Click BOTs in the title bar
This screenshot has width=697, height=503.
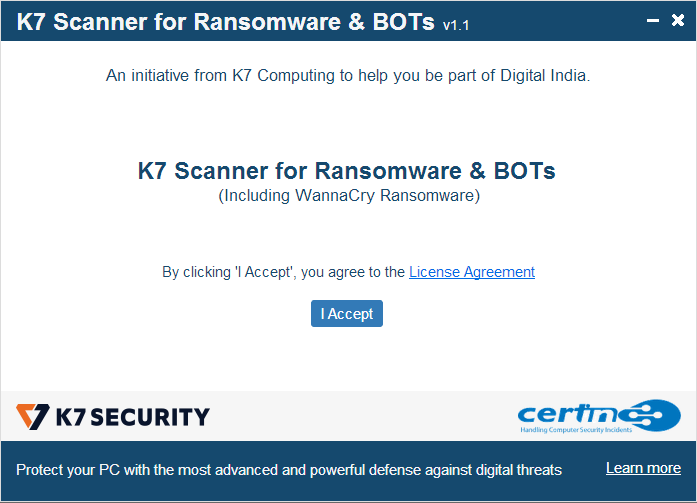pos(403,22)
